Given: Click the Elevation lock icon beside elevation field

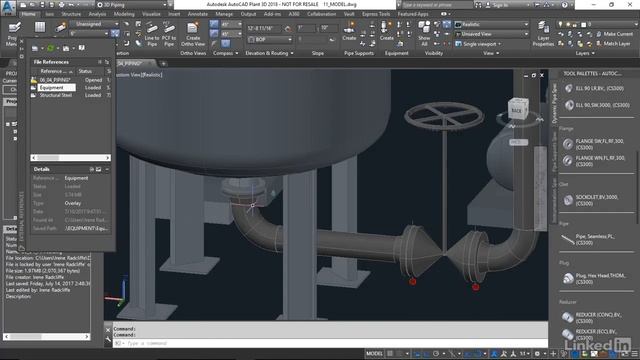Looking at the screenshot, I should pos(288,29).
